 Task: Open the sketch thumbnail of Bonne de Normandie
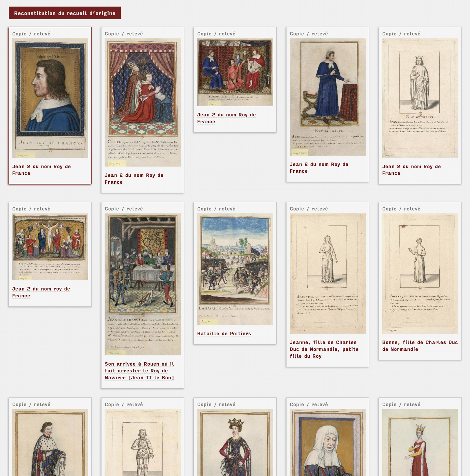tap(420, 273)
